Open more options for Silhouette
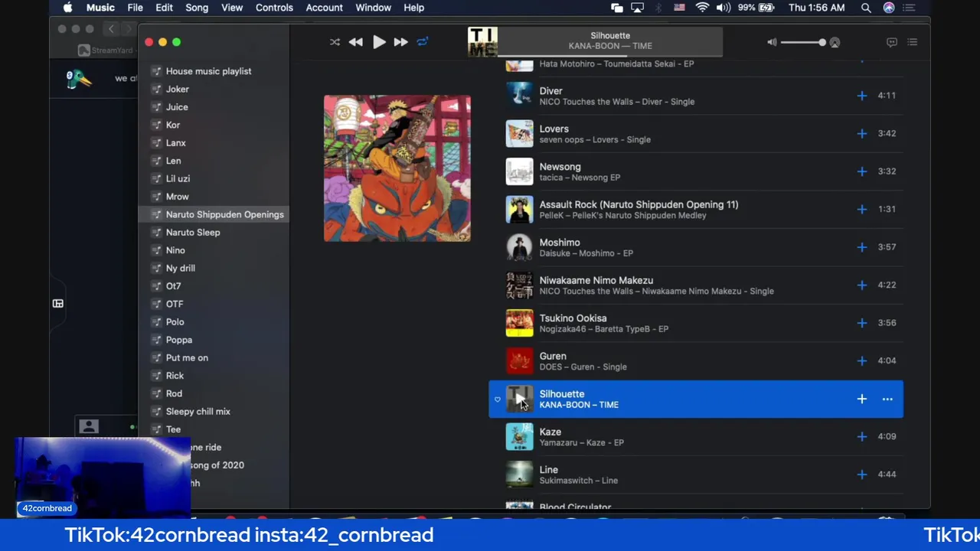The width and height of the screenshot is (980, 551). 887,399
